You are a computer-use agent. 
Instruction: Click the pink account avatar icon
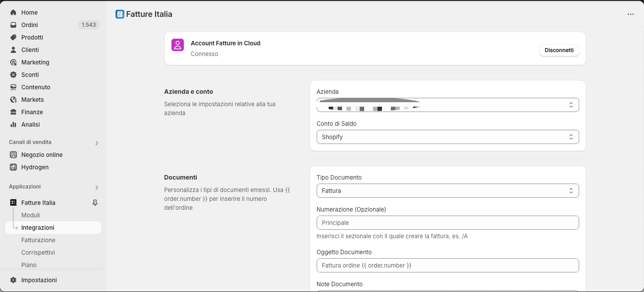point(178,45)
